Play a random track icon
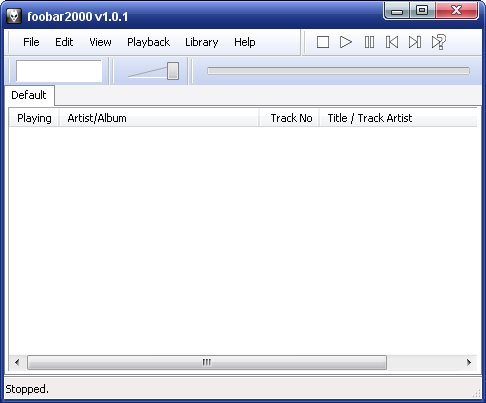 coord(438,42)
